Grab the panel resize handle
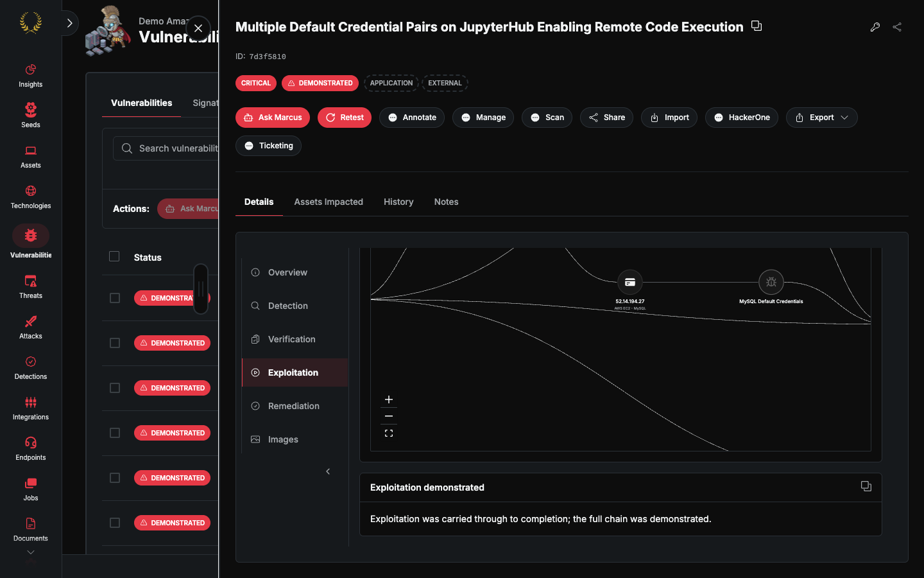The height and width of the screenshot is (578, 924). (201, 289)
